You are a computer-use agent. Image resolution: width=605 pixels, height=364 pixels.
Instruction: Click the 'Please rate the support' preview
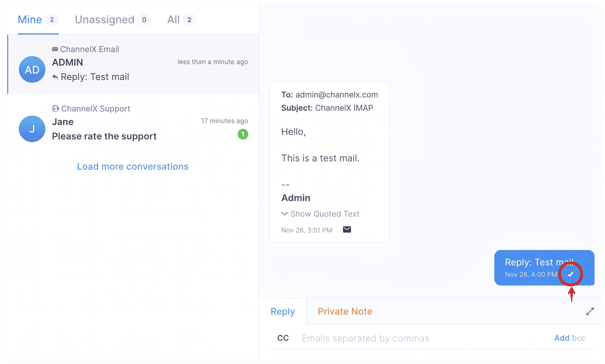(104, 136)
